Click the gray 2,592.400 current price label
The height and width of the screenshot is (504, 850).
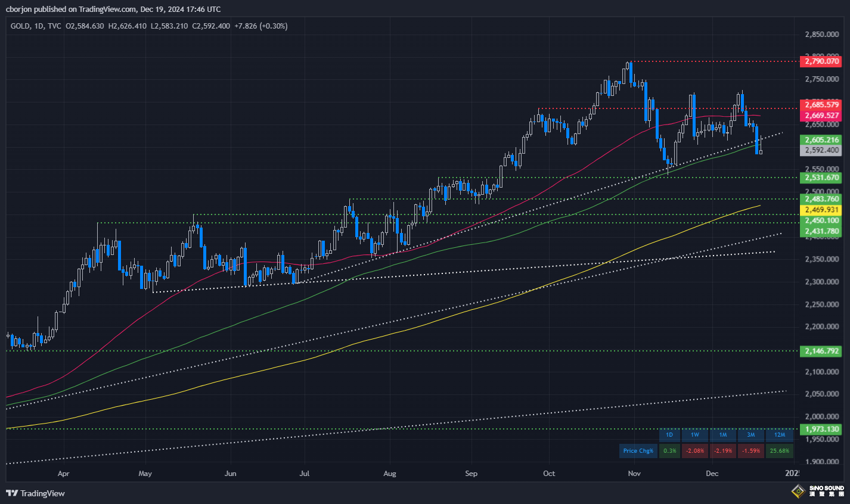click(x=821, y=151)
